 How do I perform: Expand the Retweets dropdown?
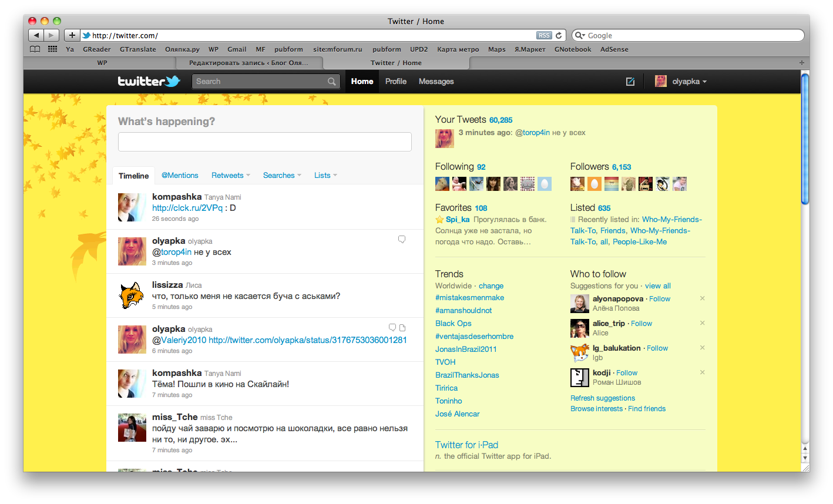[x=231, y=175]
